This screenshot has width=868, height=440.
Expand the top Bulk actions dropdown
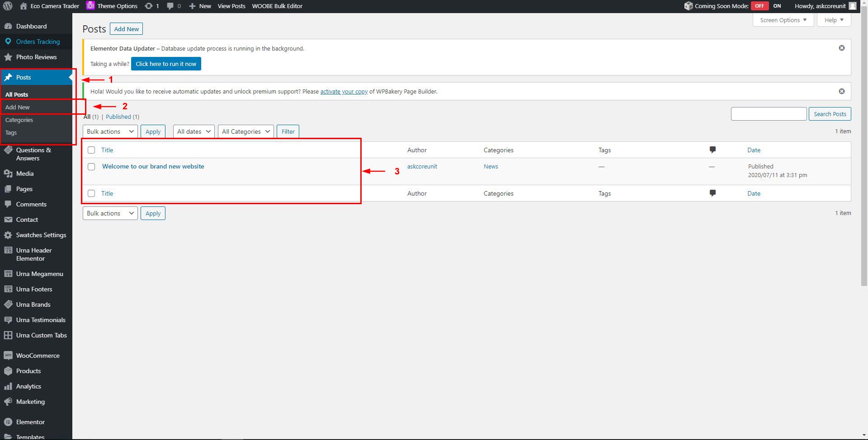(110, 131)
